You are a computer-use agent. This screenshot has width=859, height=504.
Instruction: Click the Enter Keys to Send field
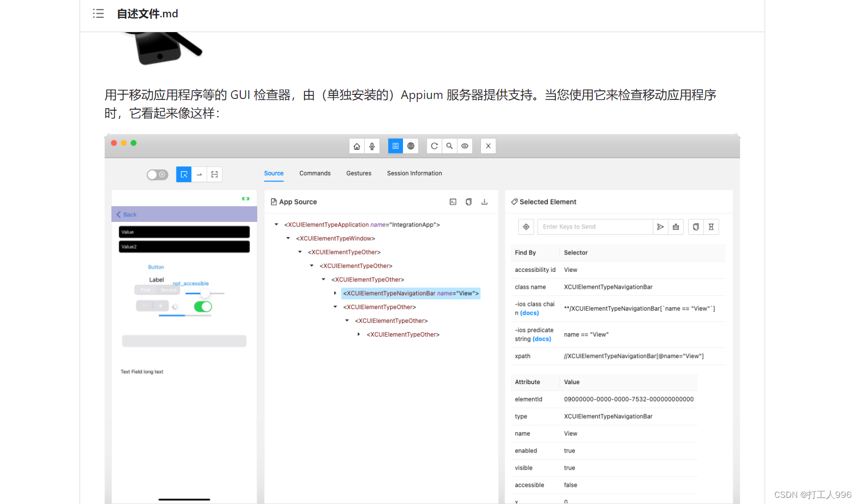point(595,227)
